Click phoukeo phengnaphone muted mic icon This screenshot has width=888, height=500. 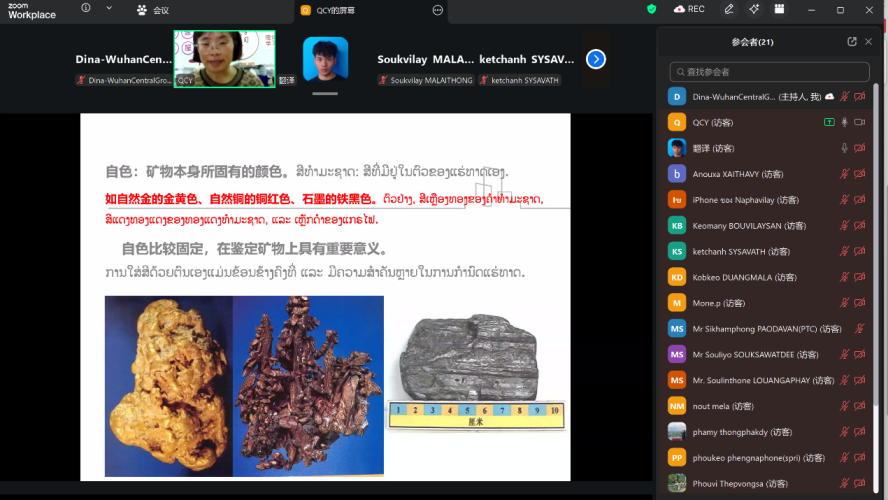click(844, 458)
